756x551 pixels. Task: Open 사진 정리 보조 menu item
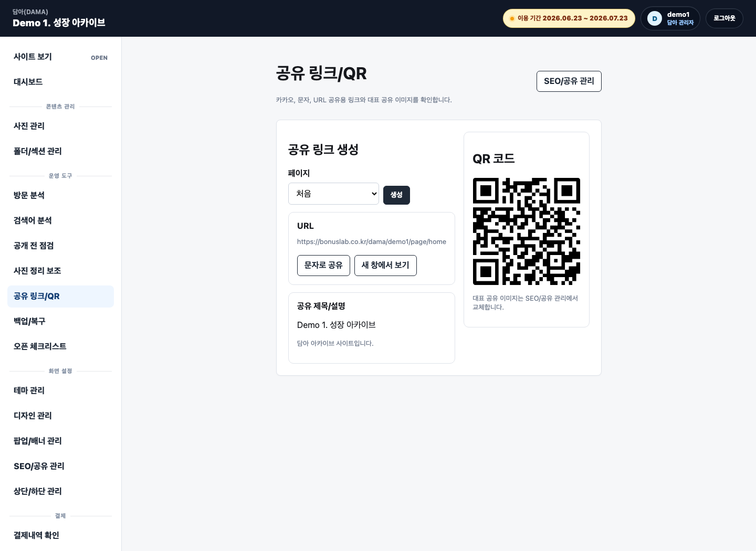click(60, 271)
